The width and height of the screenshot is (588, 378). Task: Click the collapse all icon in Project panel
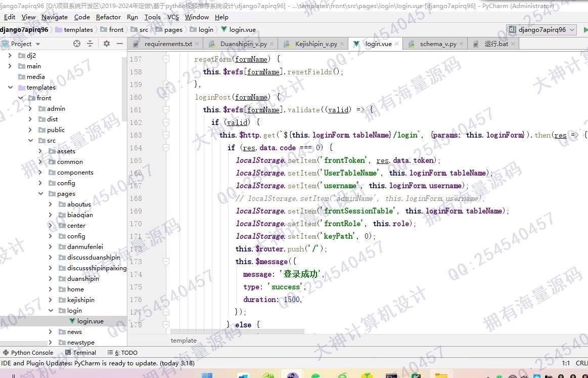click(90, 44)
